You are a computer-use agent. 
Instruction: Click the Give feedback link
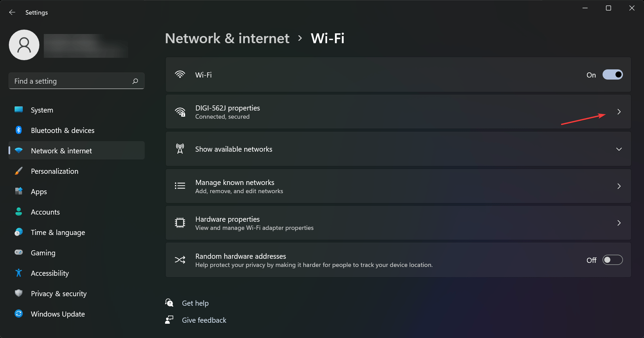[x=204, y=320]
